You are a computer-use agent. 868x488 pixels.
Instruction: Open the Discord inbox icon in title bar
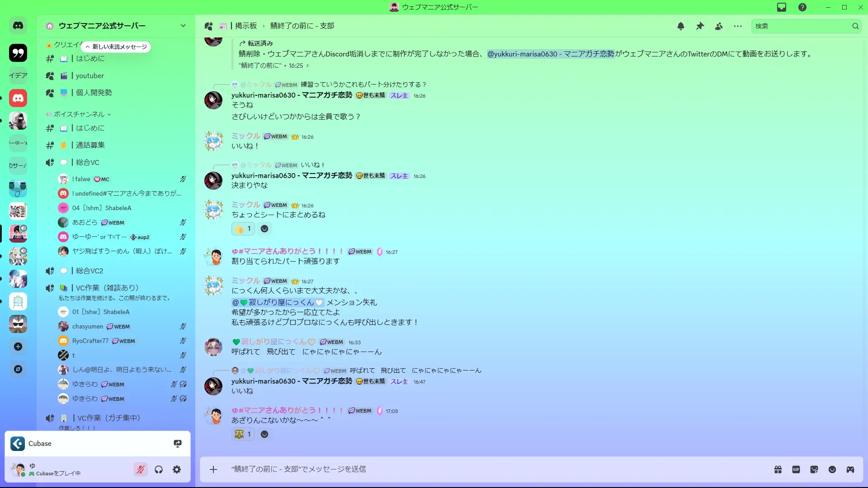pyautogui.click(x=782, y=7)
